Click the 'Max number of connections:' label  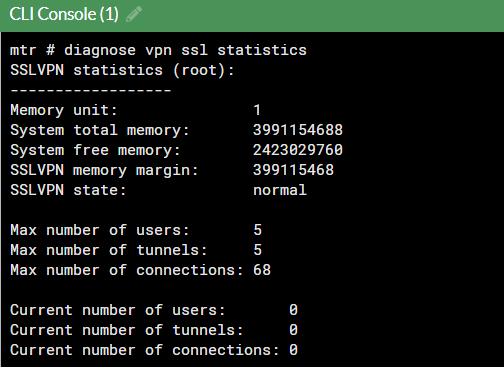[x=127, y=270]
